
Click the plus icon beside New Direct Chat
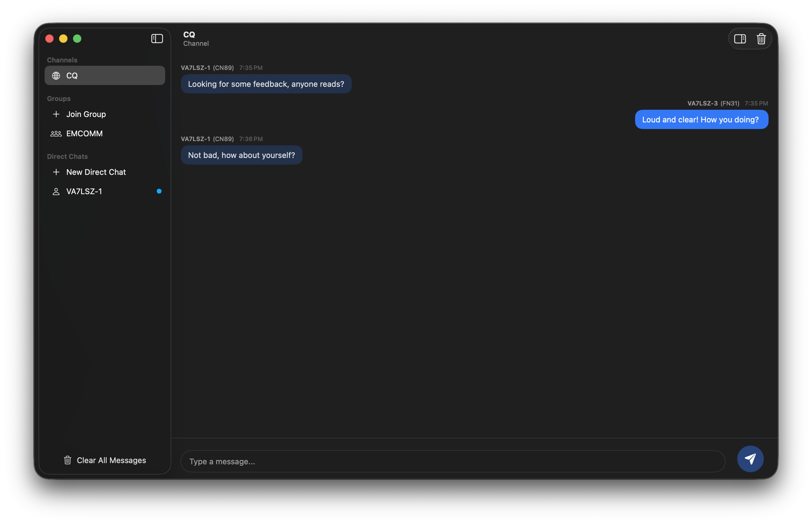point(56,172)
